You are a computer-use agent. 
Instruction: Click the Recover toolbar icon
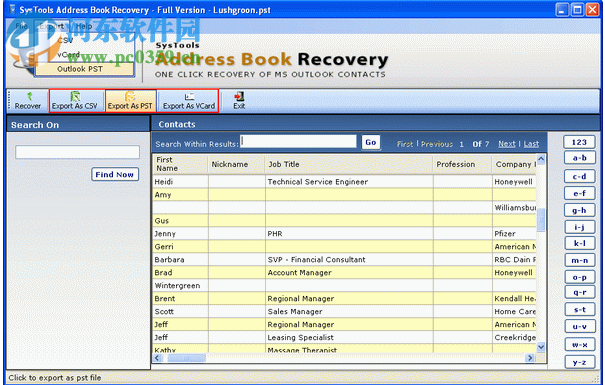click(x=28, y=101)
